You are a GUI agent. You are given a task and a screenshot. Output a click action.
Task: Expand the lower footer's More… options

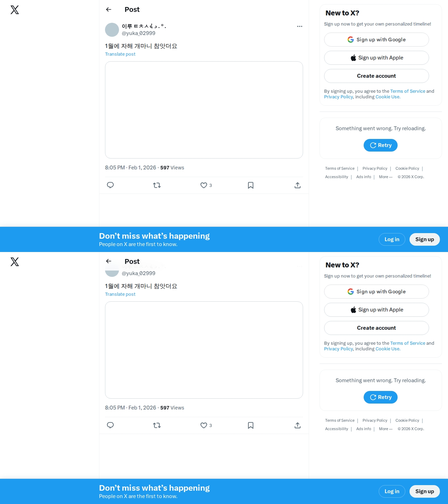pos(386,429)
